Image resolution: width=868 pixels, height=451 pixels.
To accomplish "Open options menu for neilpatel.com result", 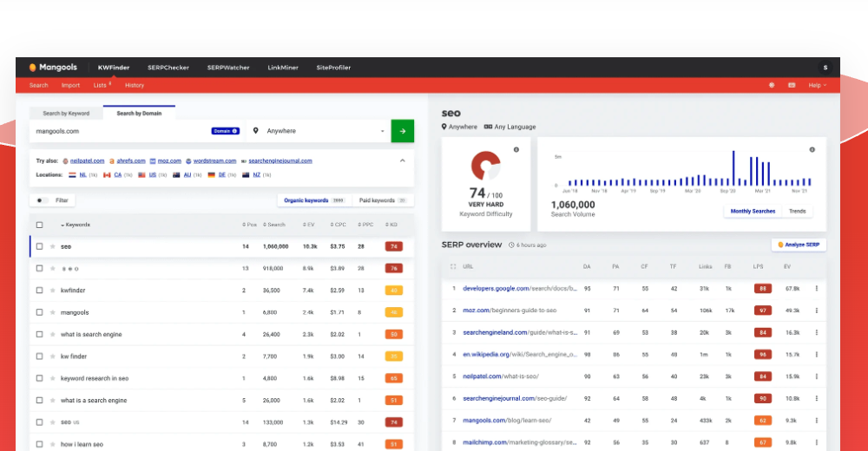I will (x=817, y=376).
